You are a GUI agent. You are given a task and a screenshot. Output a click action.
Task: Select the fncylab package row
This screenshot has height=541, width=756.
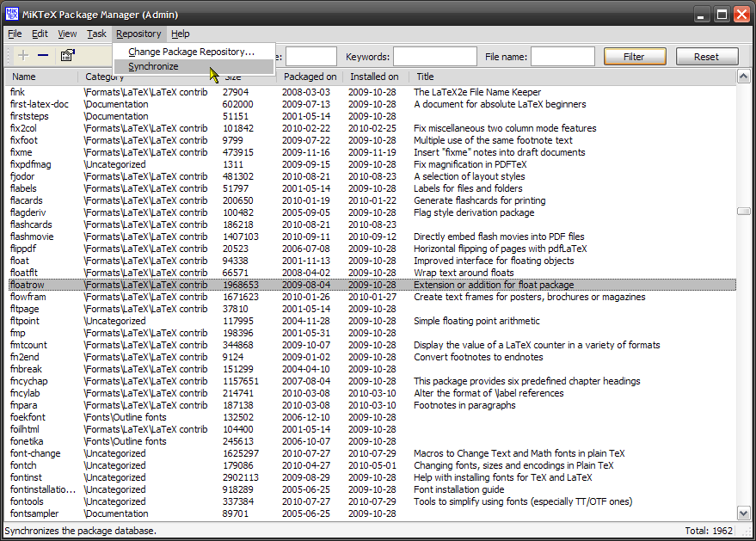(x=372, y=393)
